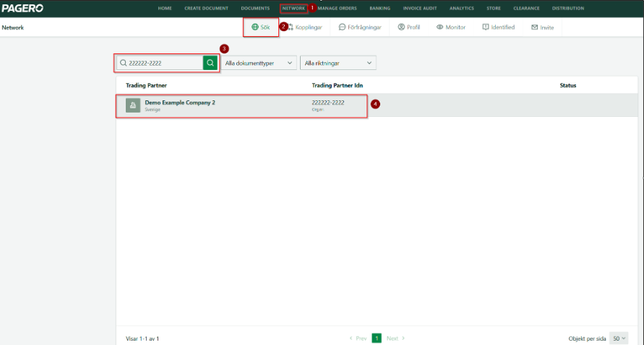The width and height of the screenshot is (644, 345).
Task: Open the Kopplingar tab
Action: pos(305,27)
